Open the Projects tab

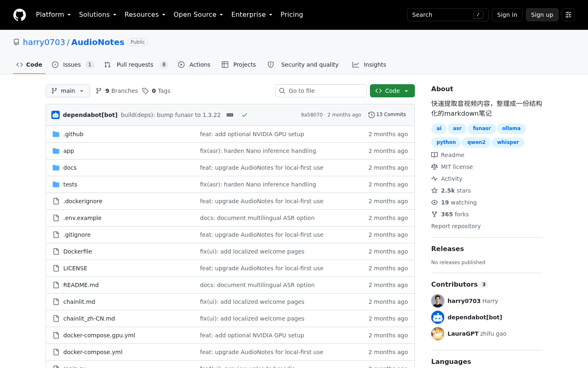(x=238, y=65)
